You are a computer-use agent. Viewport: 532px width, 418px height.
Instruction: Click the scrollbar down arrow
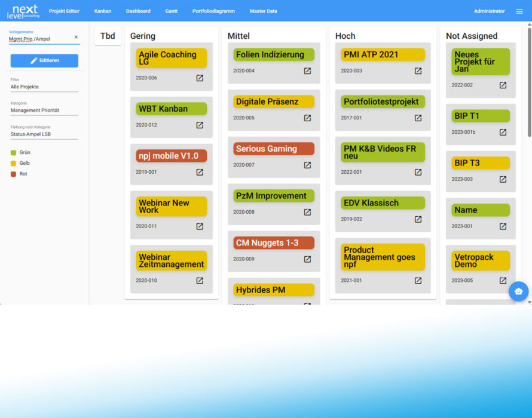click(x=529, y=302)
